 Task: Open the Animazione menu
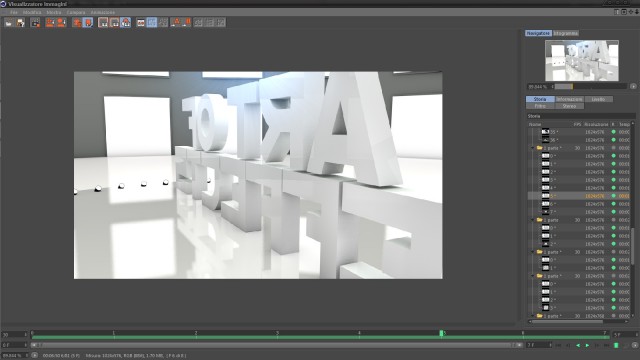coord(102,13)
